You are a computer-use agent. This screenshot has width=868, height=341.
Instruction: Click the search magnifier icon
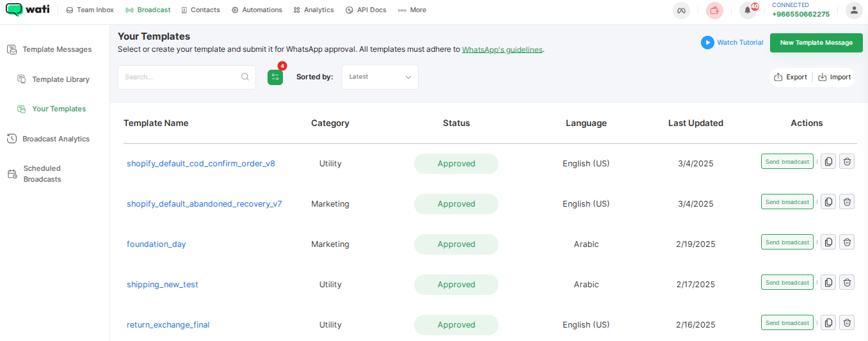click(245, 77)
